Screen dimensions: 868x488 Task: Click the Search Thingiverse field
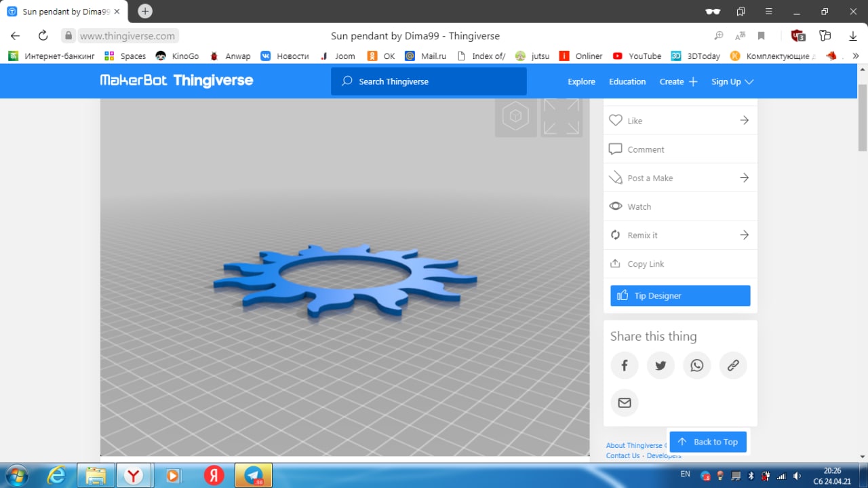click(429, 81)
